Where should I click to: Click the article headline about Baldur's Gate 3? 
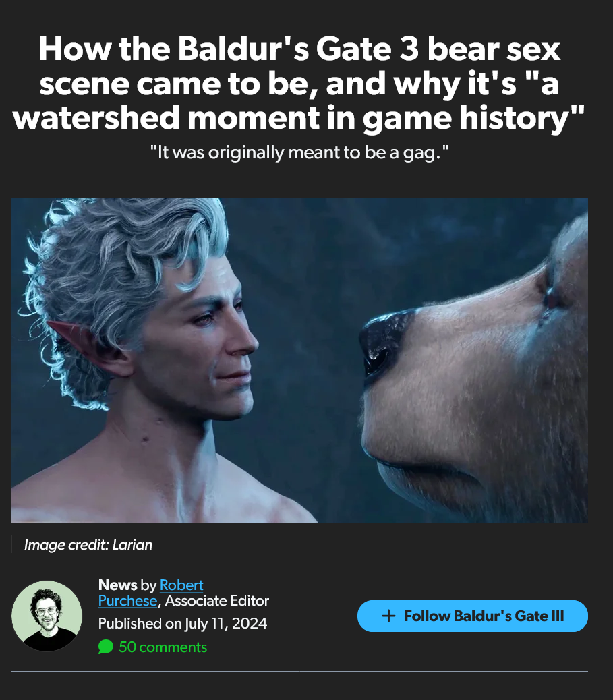(299, 83)
